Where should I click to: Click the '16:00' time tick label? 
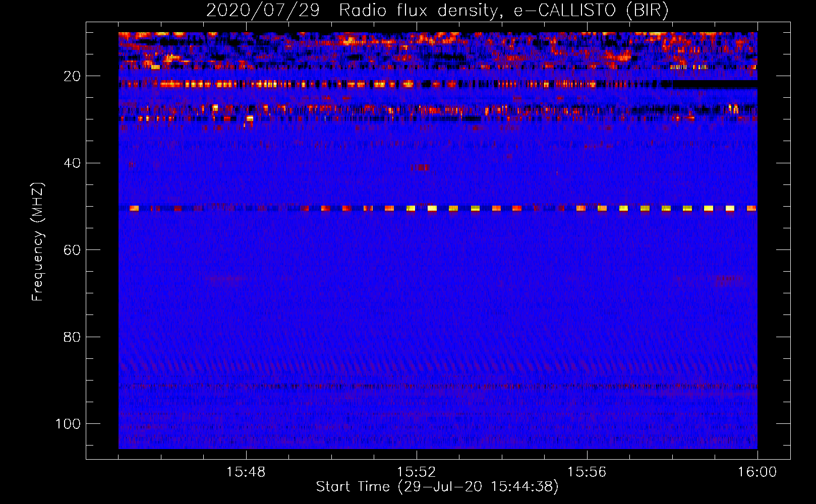(x=757, y=472)
